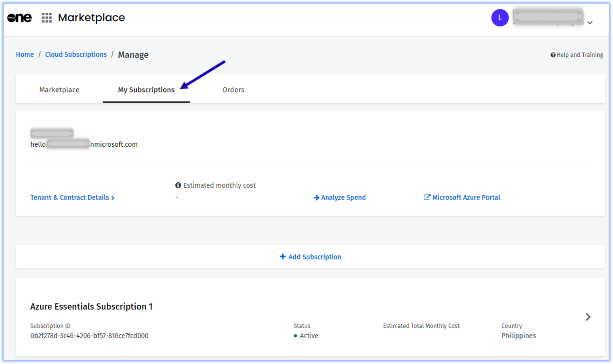This screenshot has height=364, width=613.
Task: Navigate to Home breadcrumb link
Action: [x=25, y=55]
